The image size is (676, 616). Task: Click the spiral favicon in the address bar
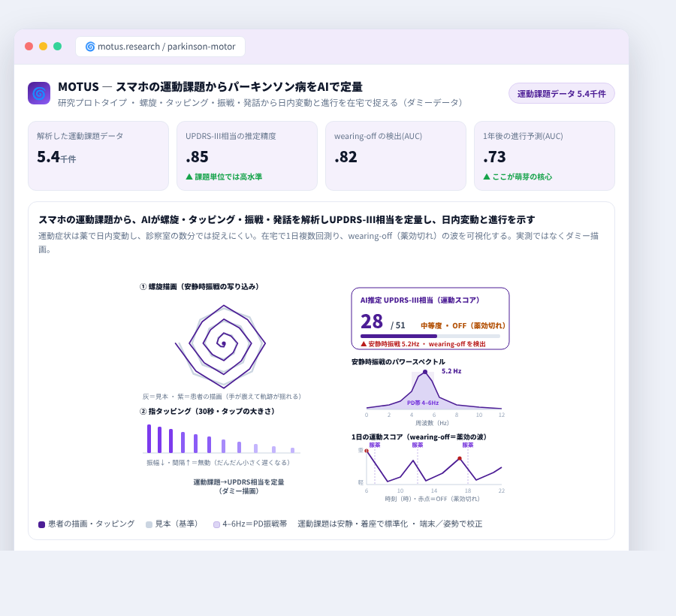89,47
